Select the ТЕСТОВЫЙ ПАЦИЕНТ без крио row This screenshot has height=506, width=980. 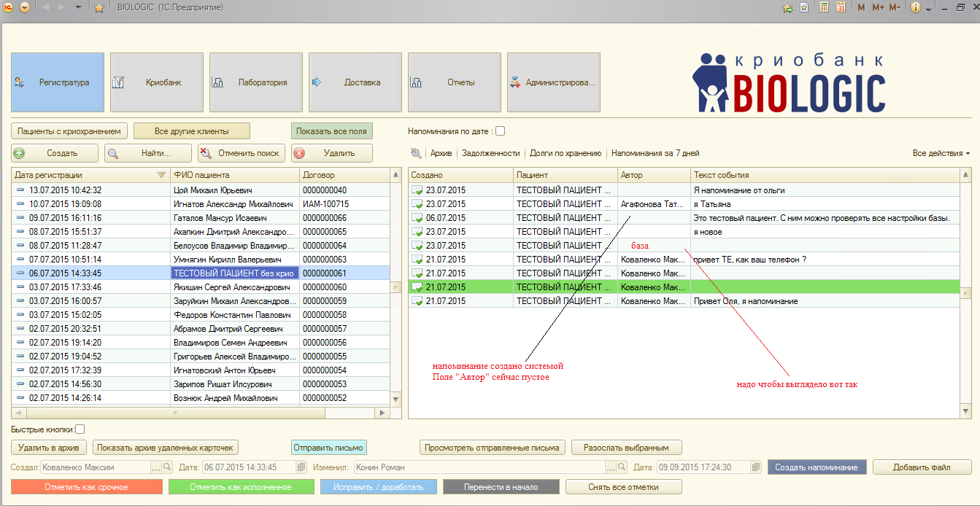234,273
